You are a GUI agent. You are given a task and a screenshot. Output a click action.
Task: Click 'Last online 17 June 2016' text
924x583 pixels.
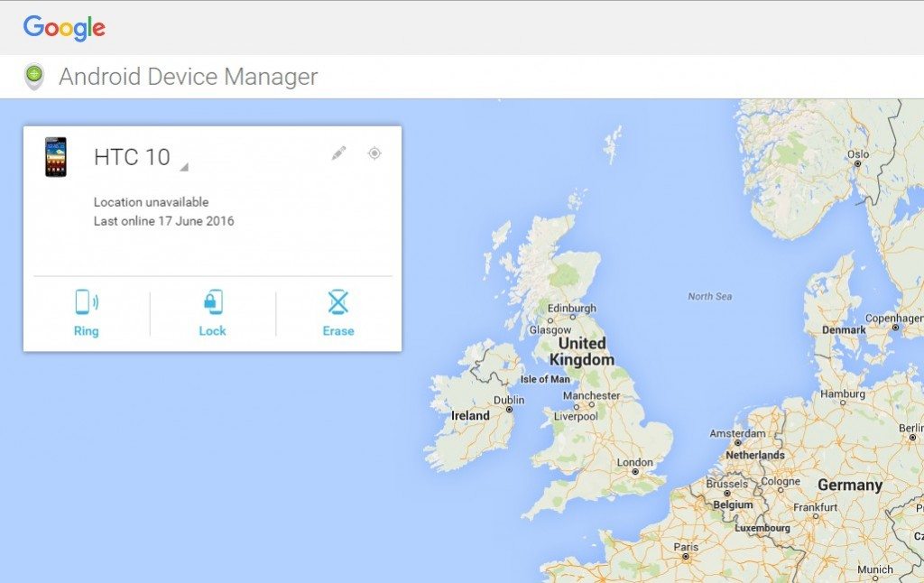click(164, 221)
